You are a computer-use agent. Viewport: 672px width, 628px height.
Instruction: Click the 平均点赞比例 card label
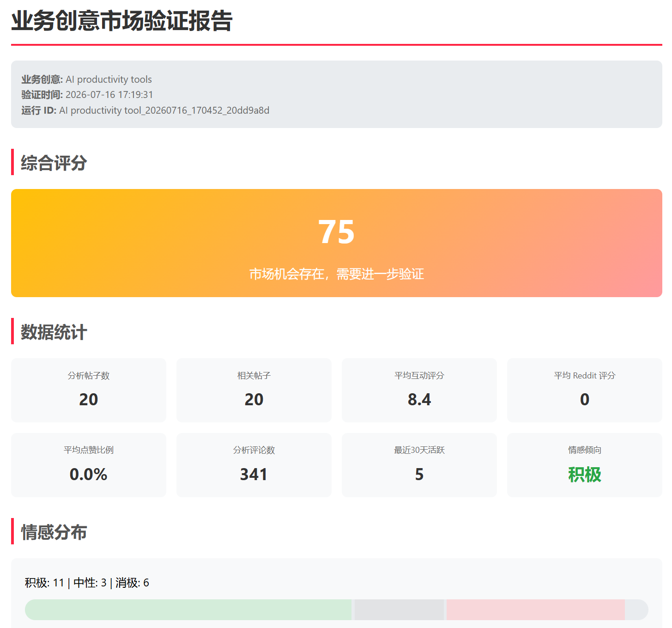(89, 450)
